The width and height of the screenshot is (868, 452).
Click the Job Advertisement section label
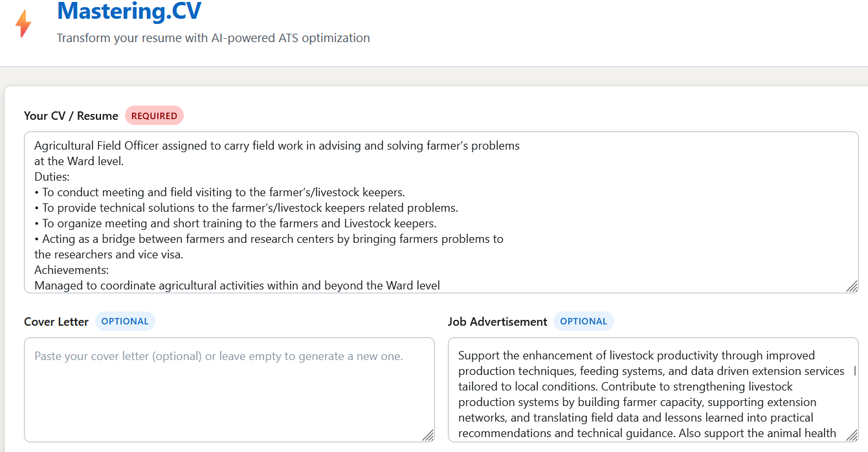pyautogui.click(x=496, y=321)
